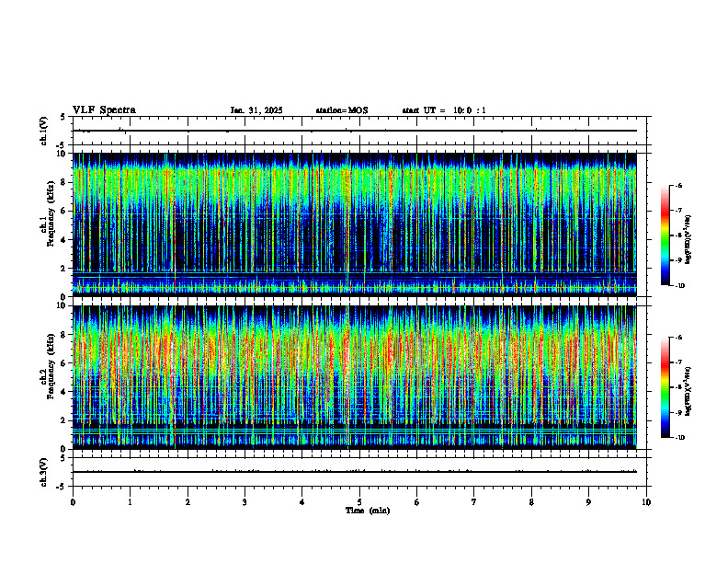Click the 'VLF Spectra' title text
The image size is (728, 563).
point(104,110)
